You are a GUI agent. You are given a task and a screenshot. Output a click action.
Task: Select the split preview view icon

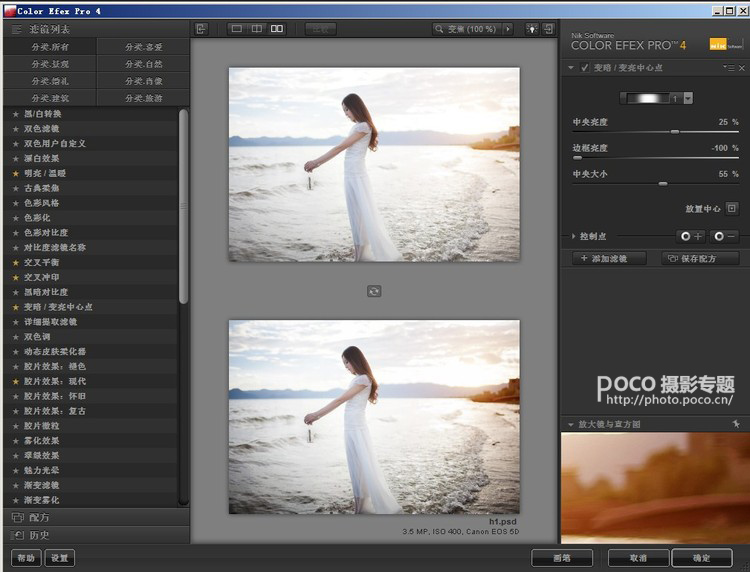[257, 29]
